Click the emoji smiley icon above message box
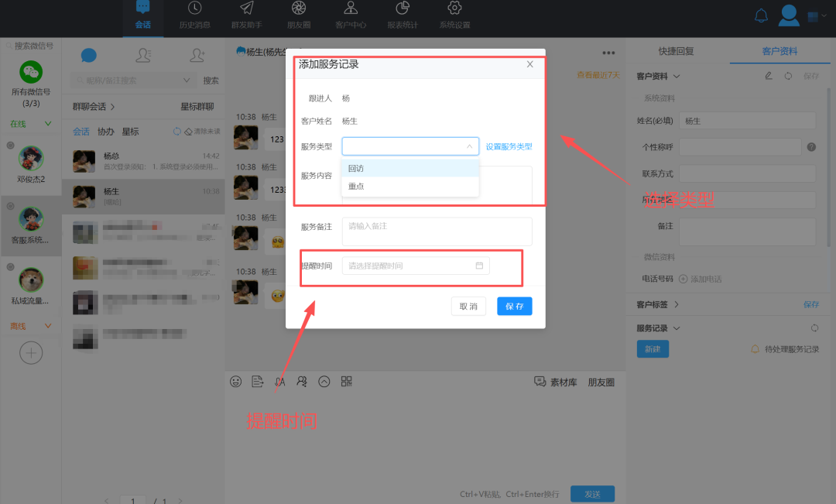Image resolution: width=836 pixels, height=504 pixels. [x=235, y=381]
